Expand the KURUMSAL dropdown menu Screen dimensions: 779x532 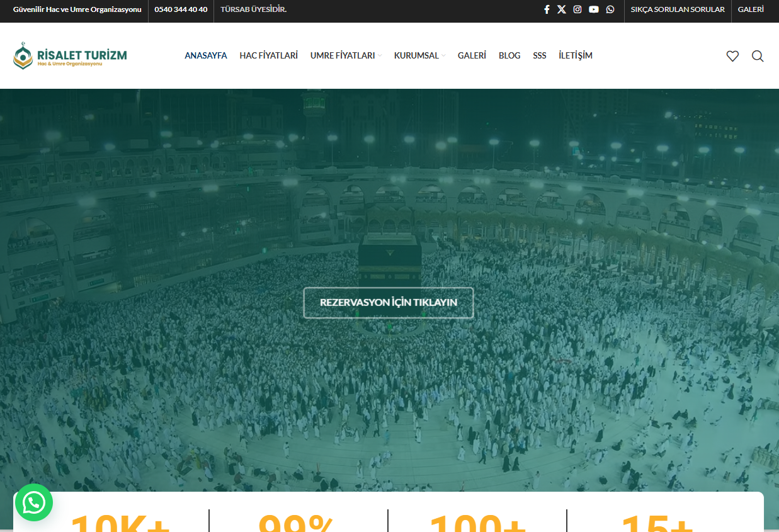(419, 55)
